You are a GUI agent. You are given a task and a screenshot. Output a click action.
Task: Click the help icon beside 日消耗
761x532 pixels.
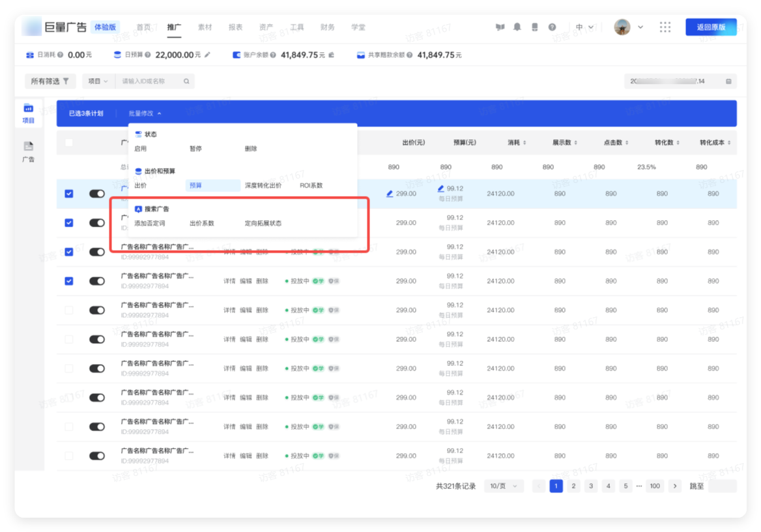pyautogui.click(x=60, y=55)
